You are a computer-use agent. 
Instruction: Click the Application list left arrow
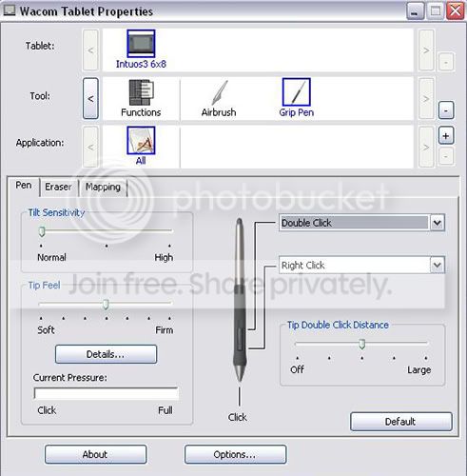click(x=90, y=147)
